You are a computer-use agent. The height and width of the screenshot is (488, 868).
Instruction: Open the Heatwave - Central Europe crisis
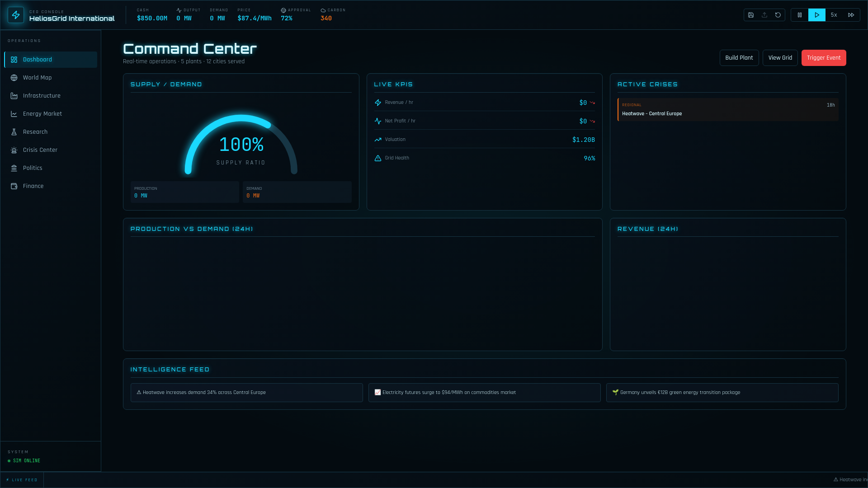pyautogui.click(x=728, y=109)
